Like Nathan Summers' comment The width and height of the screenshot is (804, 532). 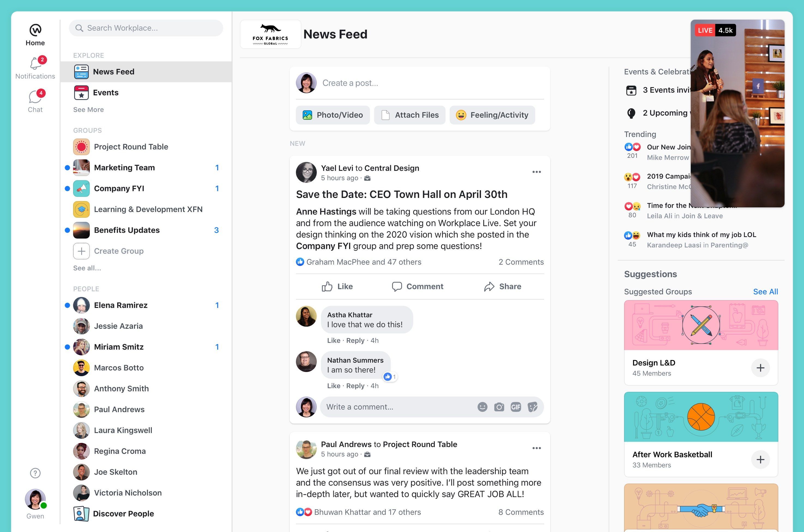pos(334,386)
